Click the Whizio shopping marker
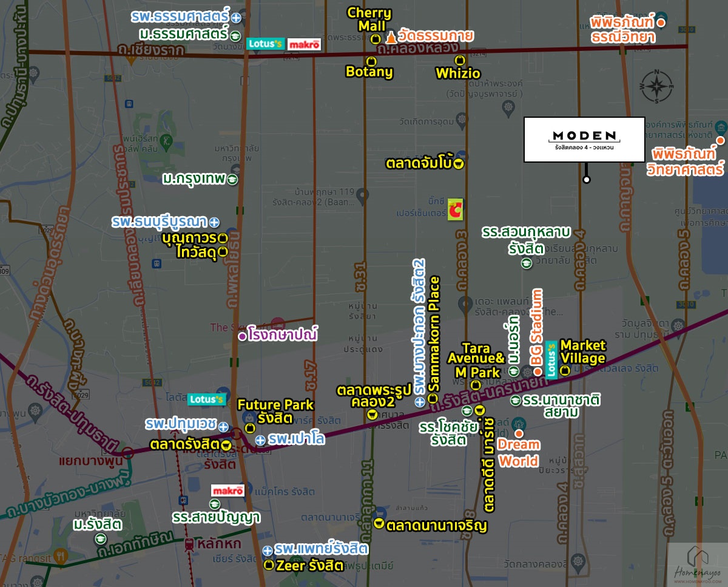This screenshot has height=587, width=728. 459,61
